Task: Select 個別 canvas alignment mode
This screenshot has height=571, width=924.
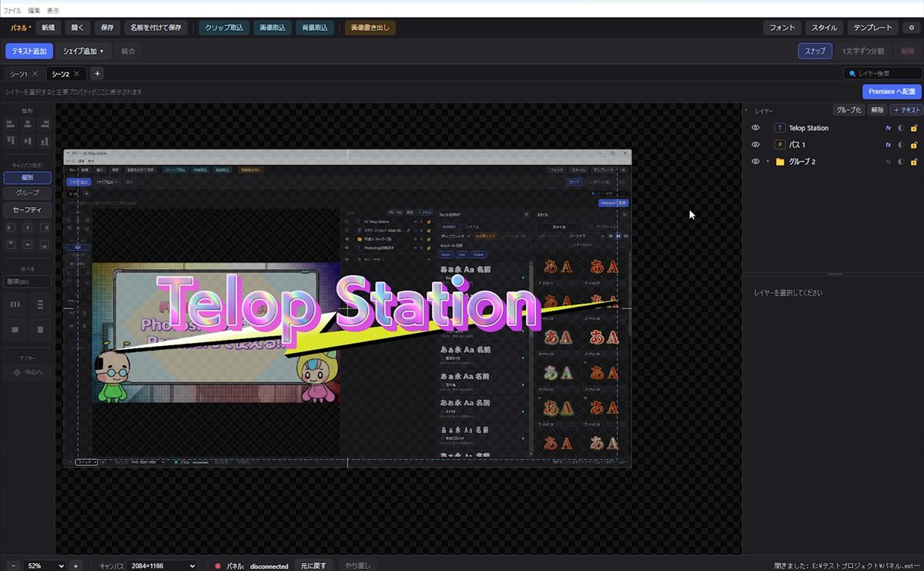Action: (x=28, y=178)
